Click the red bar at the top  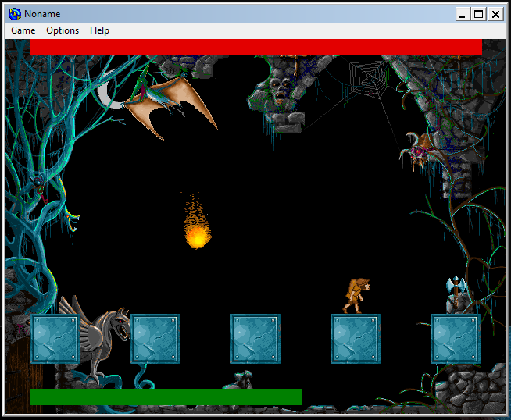(256, 48)
